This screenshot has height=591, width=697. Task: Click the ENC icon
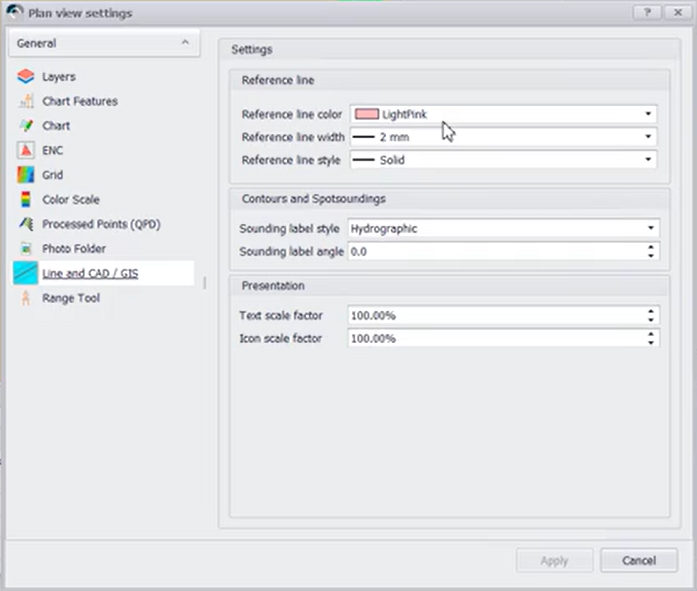tap(26, 151)
